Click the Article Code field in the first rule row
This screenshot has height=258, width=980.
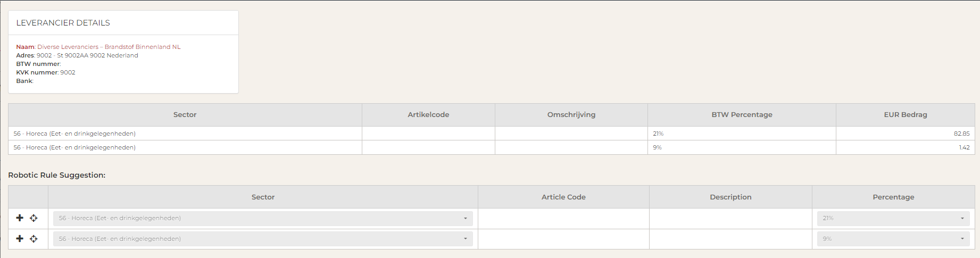[x=563, y=218]
